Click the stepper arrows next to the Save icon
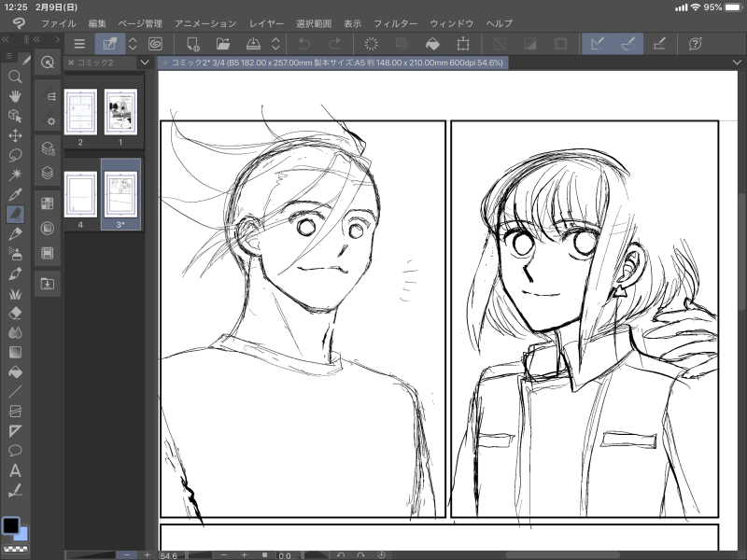Viewport: 747px width, 560px height. pyautogui.click(x=275, y=44)
